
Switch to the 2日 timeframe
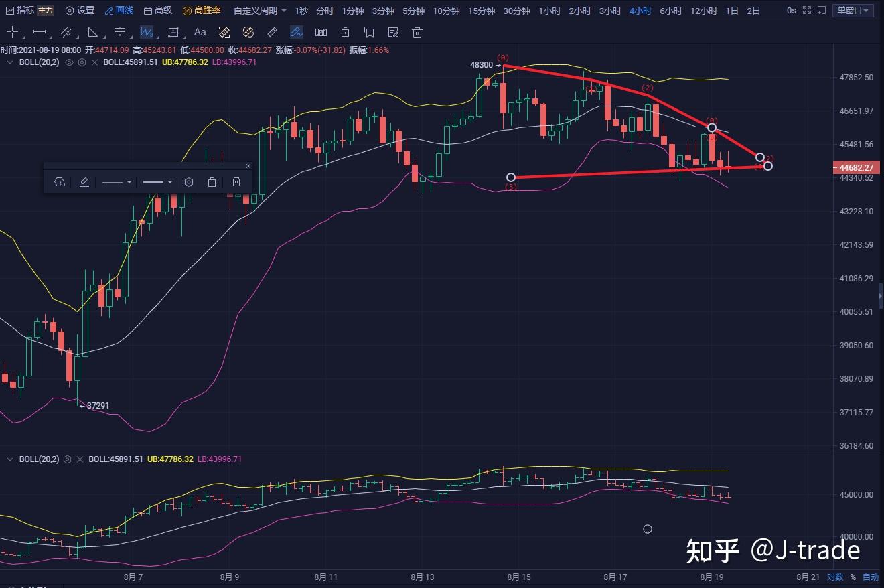click(x=753, y=11)
